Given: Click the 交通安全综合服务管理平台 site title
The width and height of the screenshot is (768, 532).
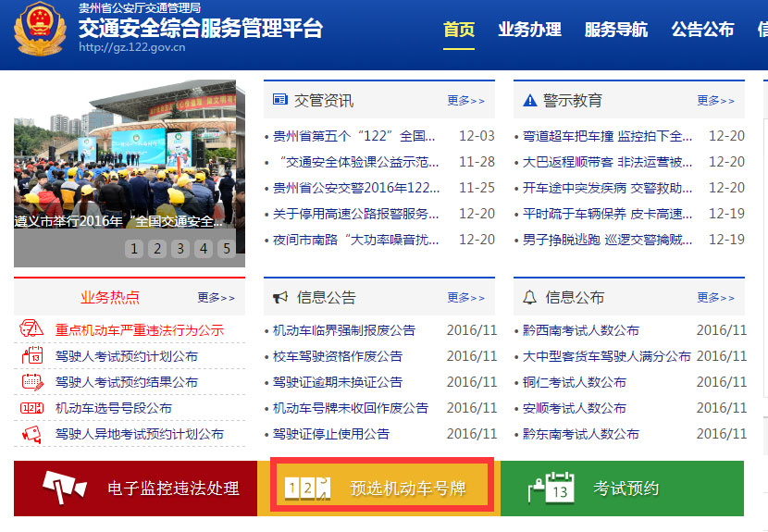Looking at the screenshot, I should click(201, 28).
